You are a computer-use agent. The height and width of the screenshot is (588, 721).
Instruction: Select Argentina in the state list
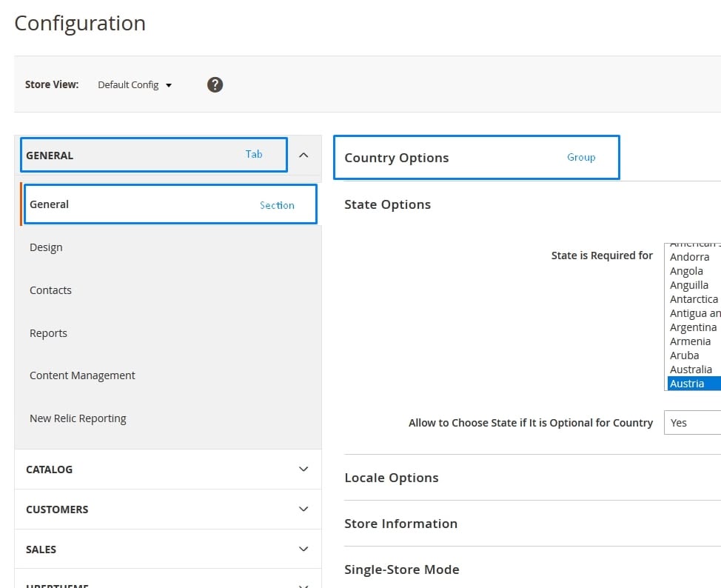click(x=694, y=327)
